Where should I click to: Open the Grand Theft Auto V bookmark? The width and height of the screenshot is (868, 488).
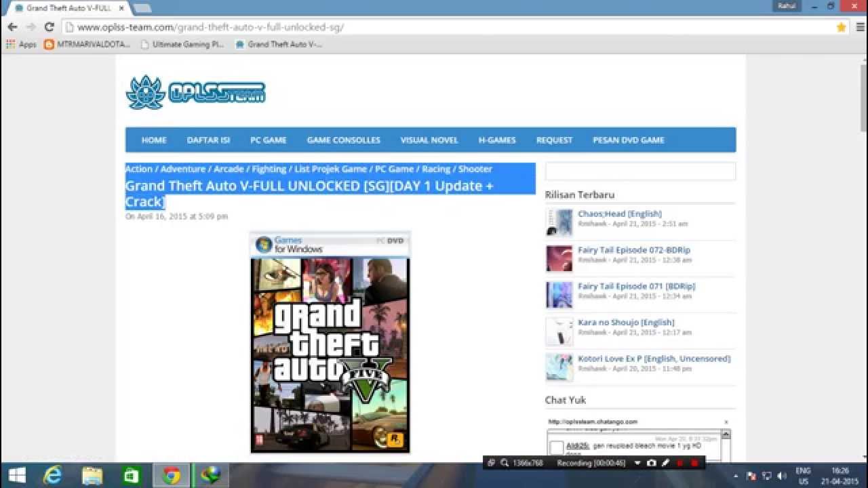pos(279,45)
